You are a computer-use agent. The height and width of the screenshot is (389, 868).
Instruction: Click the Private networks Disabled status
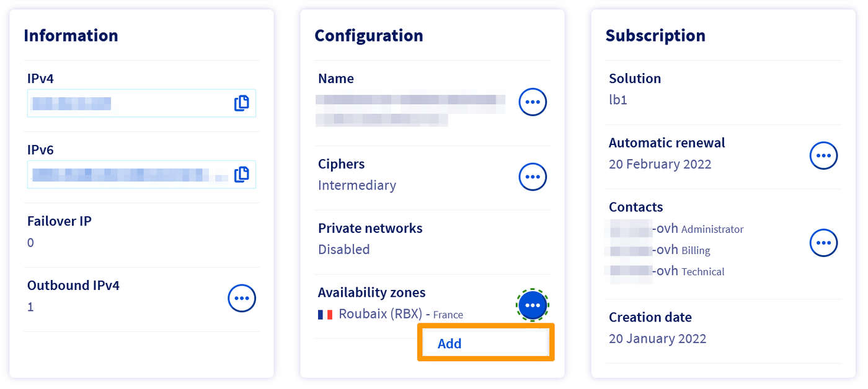coord(343,250)
